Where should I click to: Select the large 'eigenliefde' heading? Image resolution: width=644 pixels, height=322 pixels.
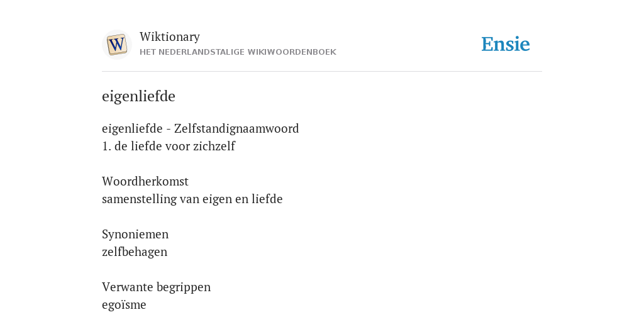tap(138, 96)
